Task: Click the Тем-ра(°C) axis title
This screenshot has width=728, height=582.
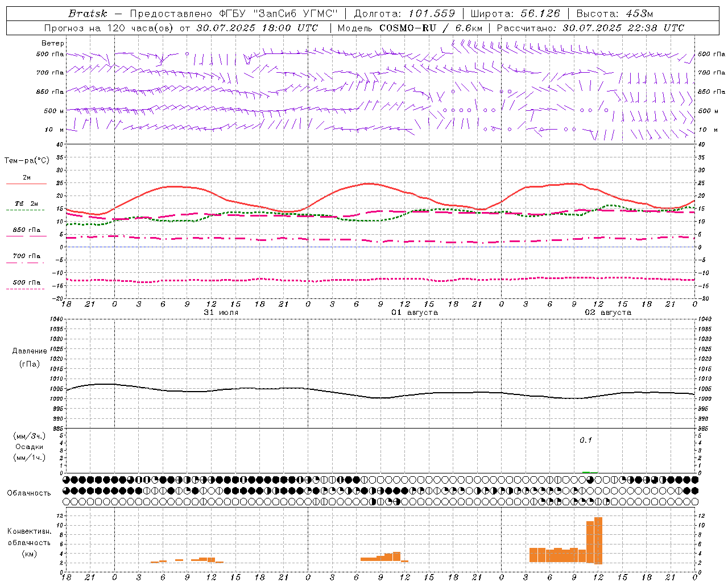Action: click(x=27, y=161)
